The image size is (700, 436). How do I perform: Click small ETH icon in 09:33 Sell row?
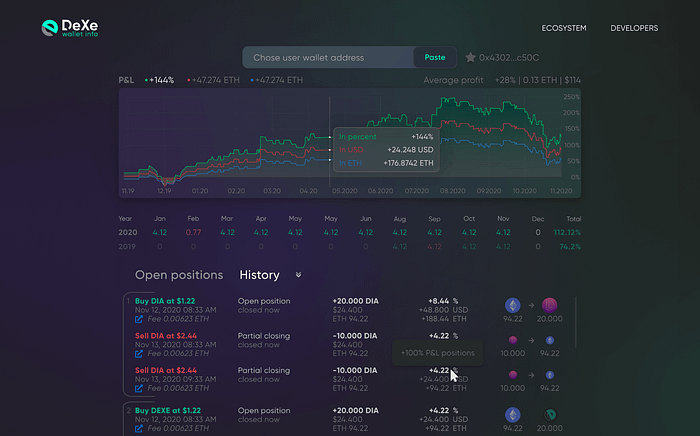(550, 375)
